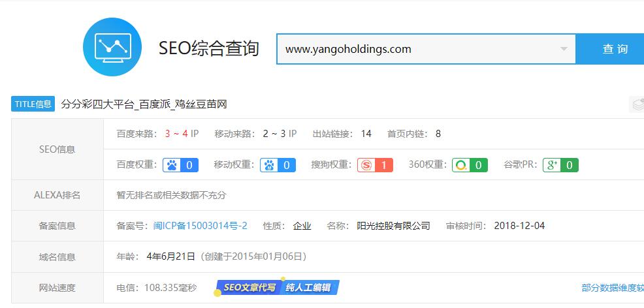Click the 百度权重 value 0
Viewport: 644px width, 308px height.
[189, 165]
